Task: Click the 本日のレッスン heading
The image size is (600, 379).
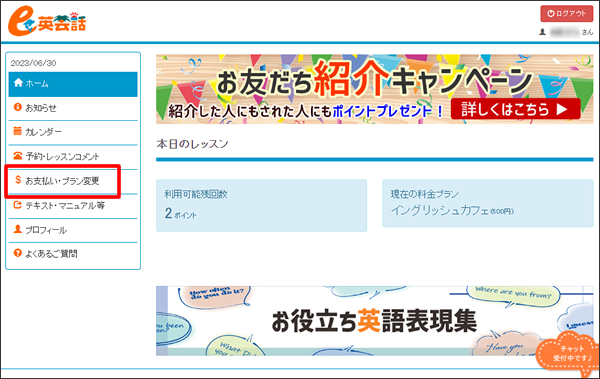Action: pyautogui.click(x=192, y=144)
